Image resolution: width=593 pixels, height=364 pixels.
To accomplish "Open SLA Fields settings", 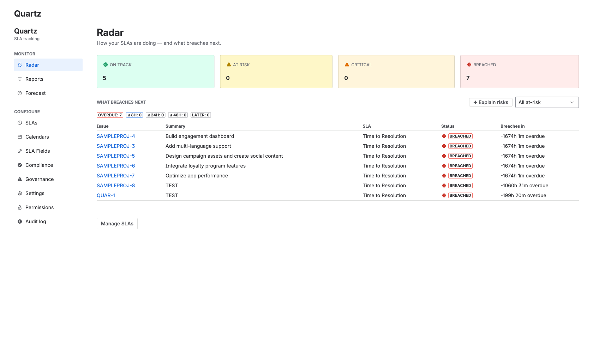I will pyautogui.click(x=48, y=151).
